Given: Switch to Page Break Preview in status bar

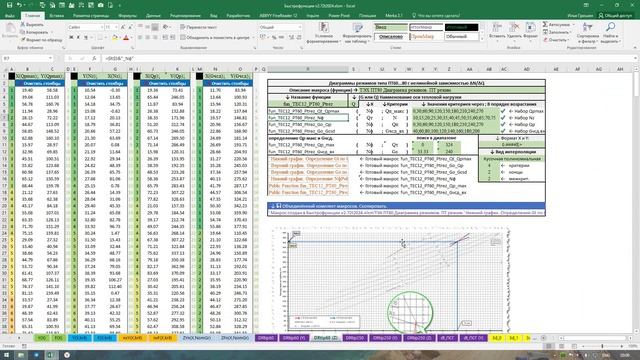Looking at the screenshot, I should tap(574, 346).
